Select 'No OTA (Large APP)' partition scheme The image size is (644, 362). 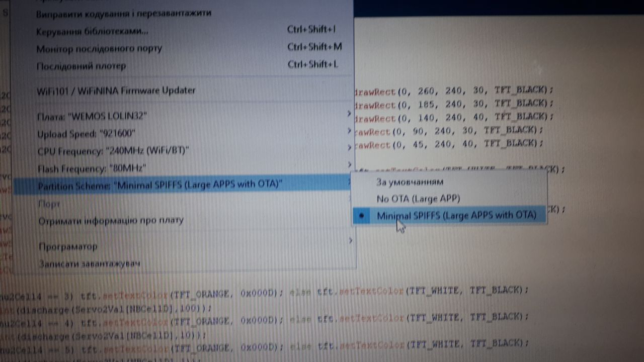449,199
